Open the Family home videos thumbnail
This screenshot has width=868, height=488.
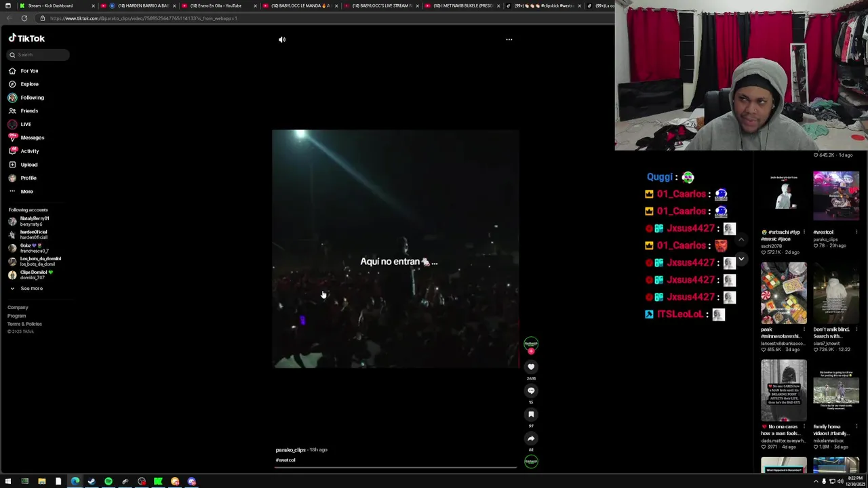tap(836, 391)
